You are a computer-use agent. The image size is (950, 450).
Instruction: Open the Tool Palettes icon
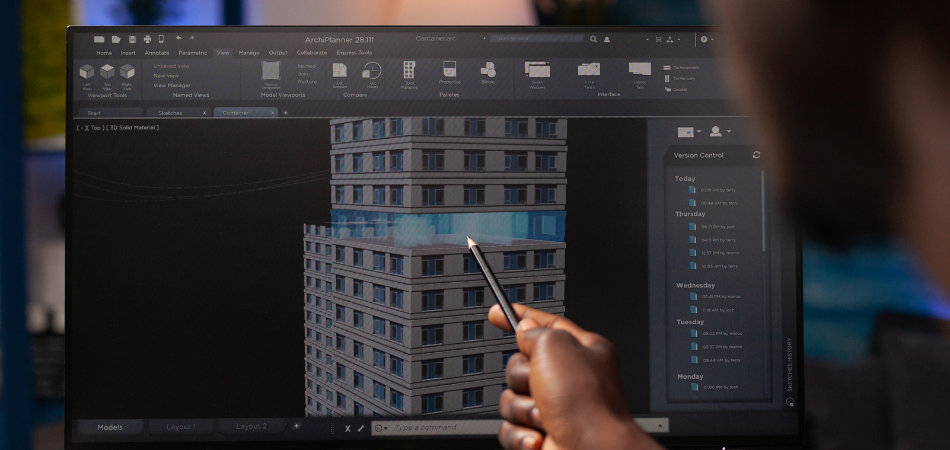point(409,70)
